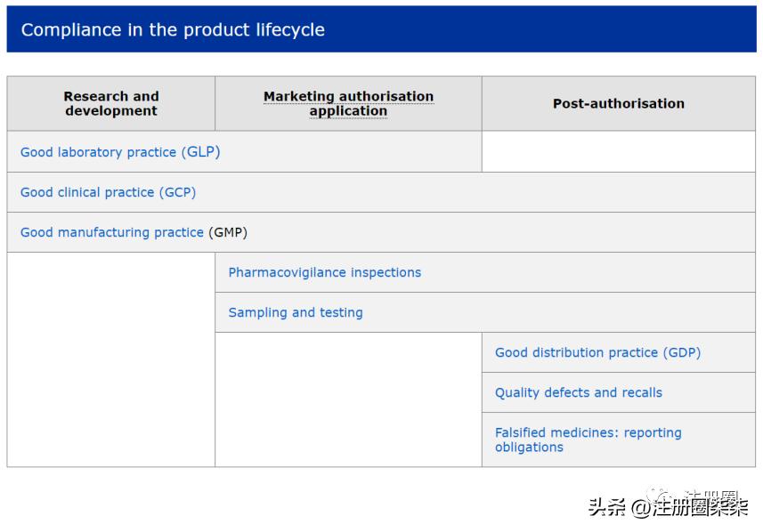The width and height of the screenshot is (763, 532).
Task: Select the Research and development column header
Action: (x=110, y=103)
